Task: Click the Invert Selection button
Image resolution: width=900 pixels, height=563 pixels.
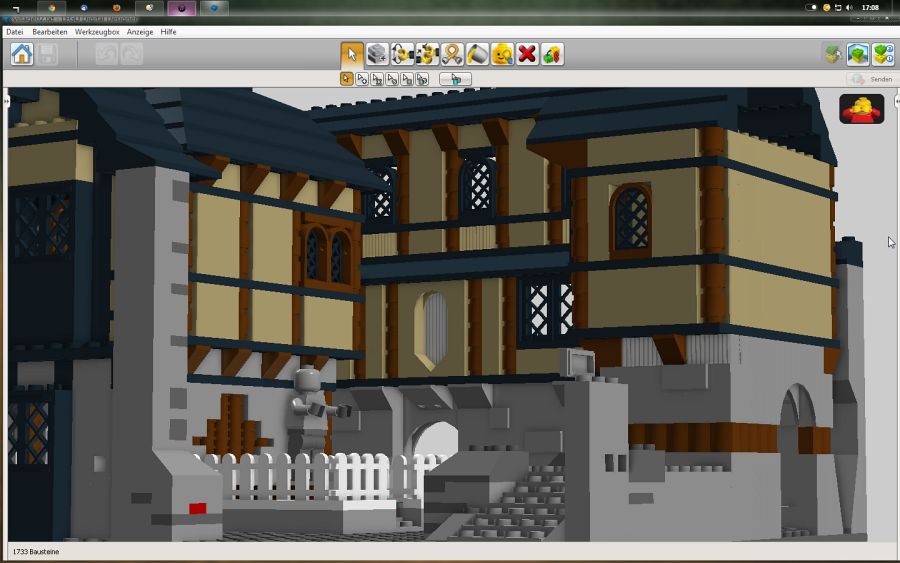Action: (x=455, y=79)
